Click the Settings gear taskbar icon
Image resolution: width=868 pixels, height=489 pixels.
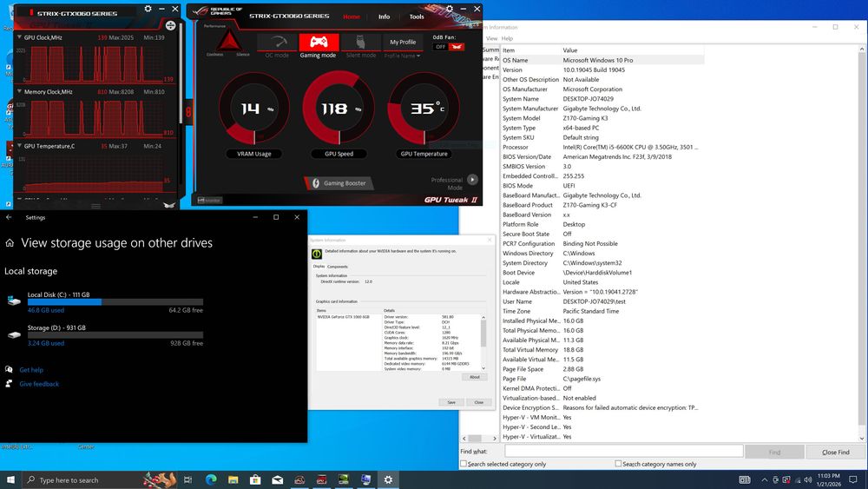[388, 479]
